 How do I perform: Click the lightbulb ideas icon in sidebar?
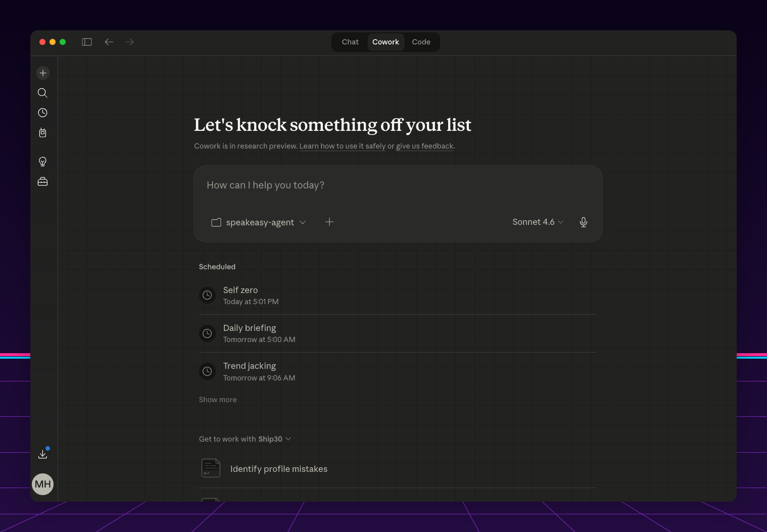[43, 162]
